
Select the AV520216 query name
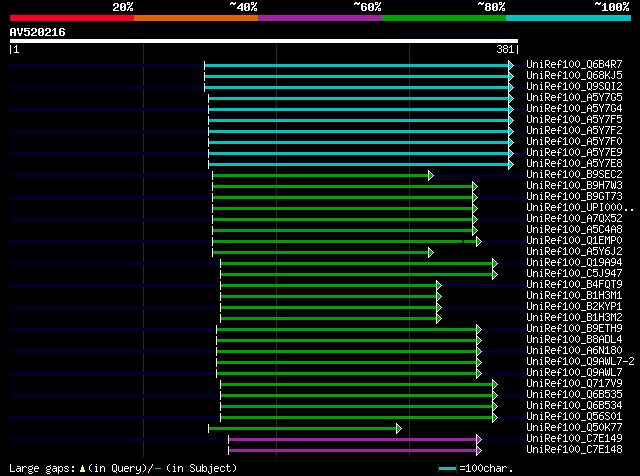tap(38, 32)
